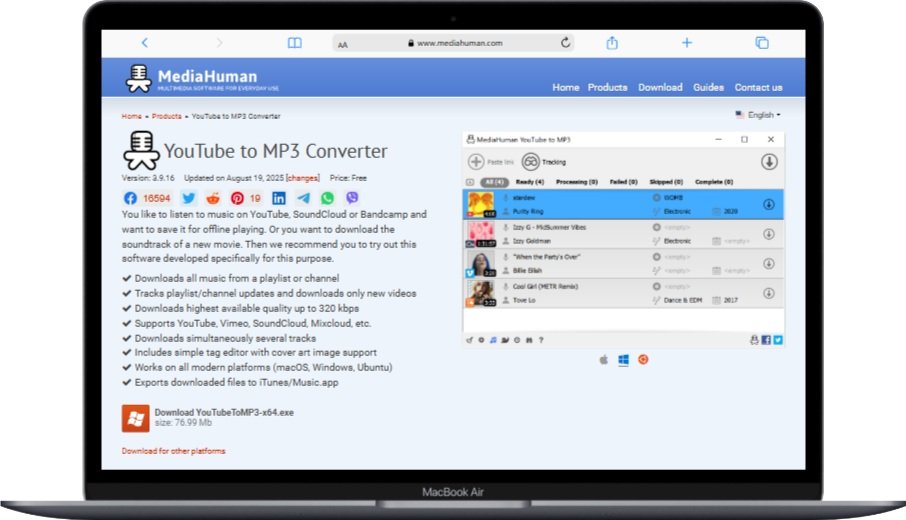Click Download YouTubeToMP3-x64.exe link
This screenshot has height=520, width=906.
(224, 413)
